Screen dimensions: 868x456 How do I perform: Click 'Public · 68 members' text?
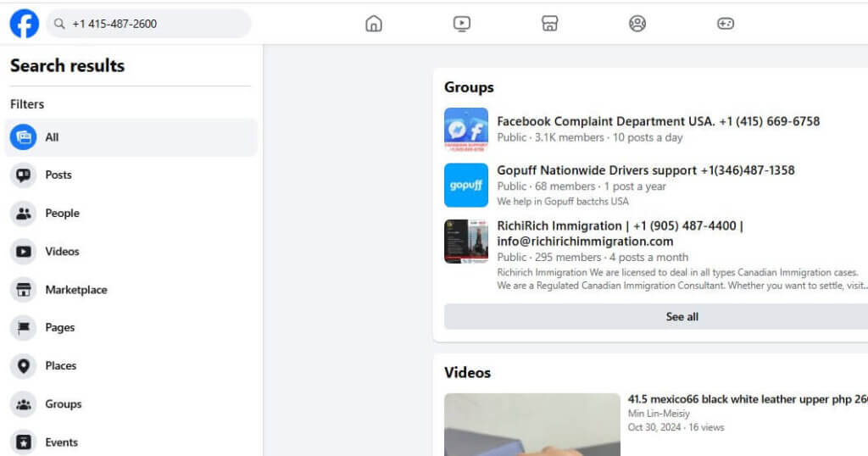(546, 186)
